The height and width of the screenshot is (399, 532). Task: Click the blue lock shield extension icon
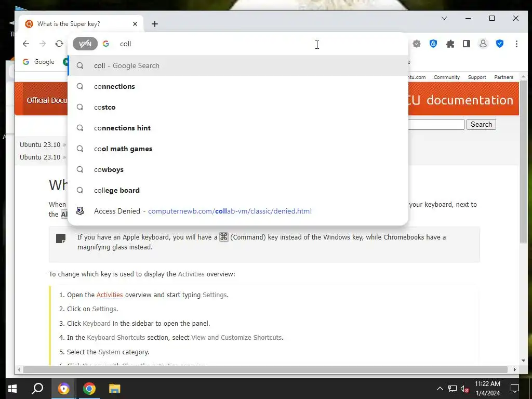(433, 44)
